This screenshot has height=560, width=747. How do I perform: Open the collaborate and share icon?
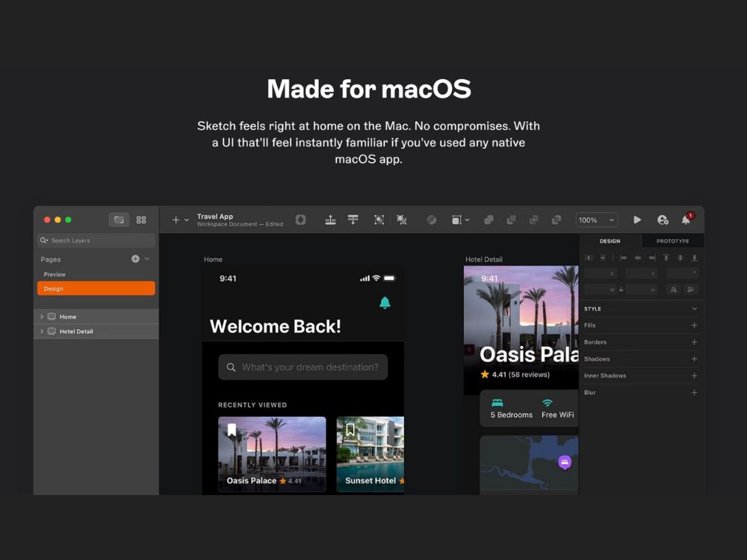pos(663,220)
